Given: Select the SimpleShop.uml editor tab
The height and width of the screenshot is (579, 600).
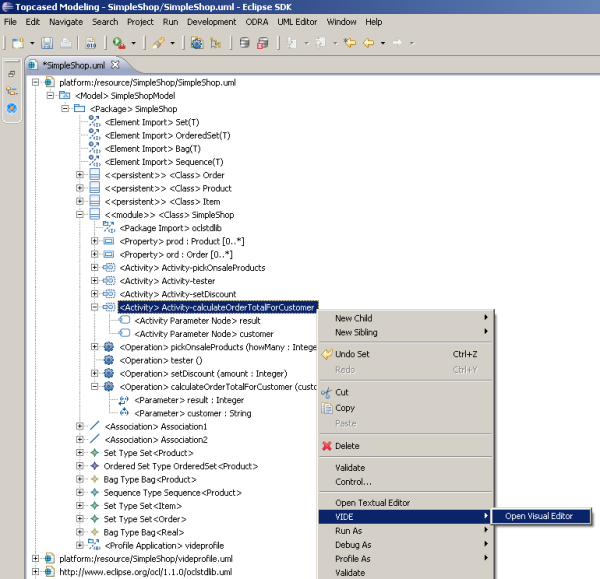Looking at the screenshot, I should coord(74,65).
